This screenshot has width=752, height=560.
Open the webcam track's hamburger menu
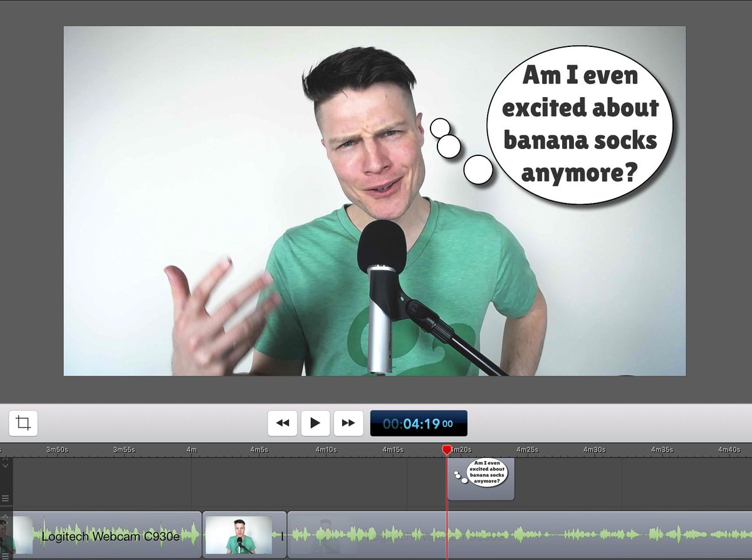(5, 554)
